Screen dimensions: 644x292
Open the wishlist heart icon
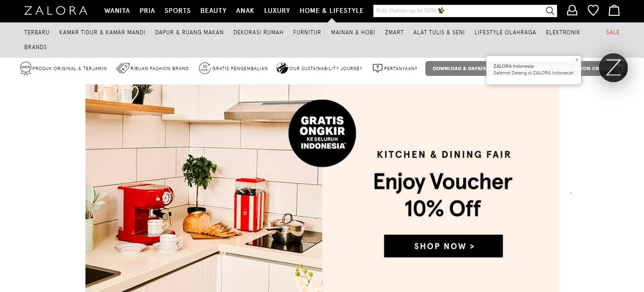pyautogui.click(x=593, y=10)
